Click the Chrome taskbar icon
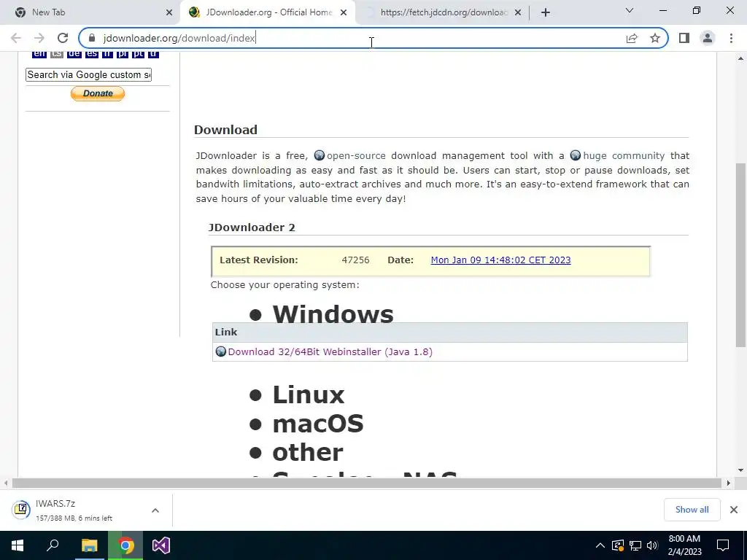 pyautogui.click(x=125, y=545)
